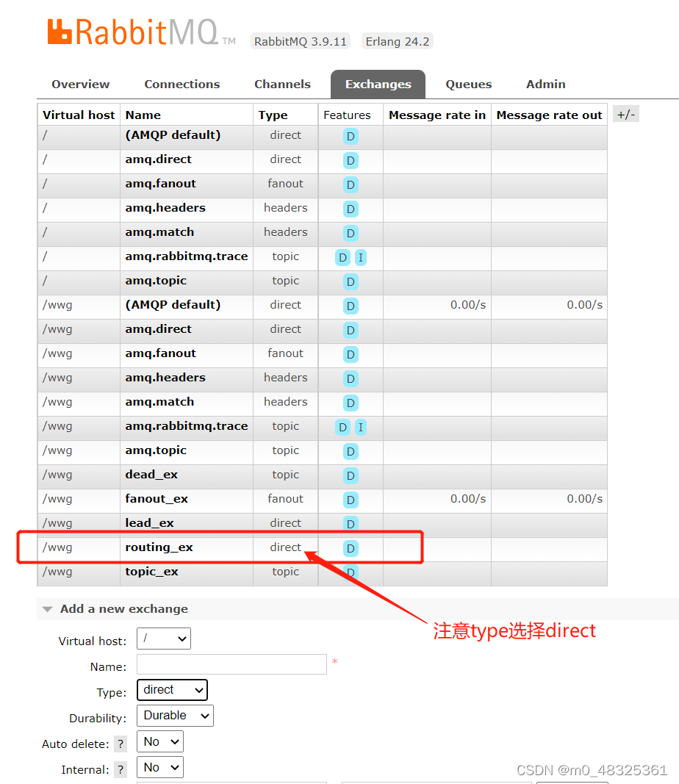Switch to the Connections tab
The height and width of the screenshot is (784, 679).
182,84
